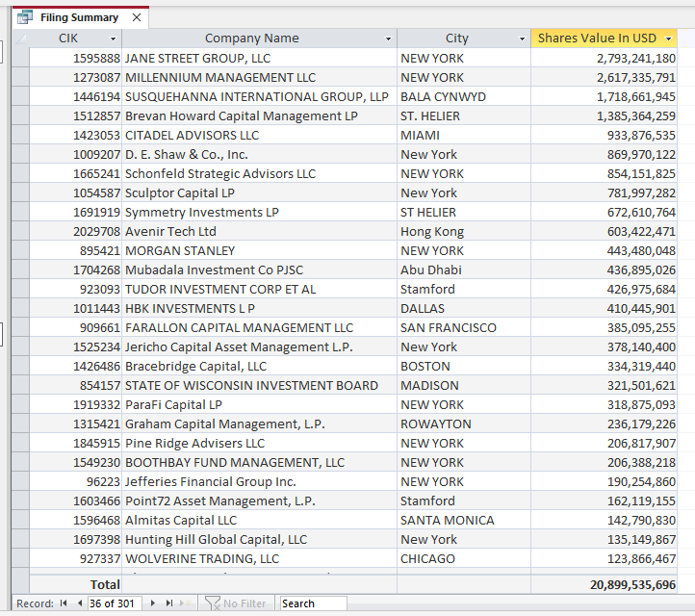
Task: Click city cell Abu Dhabi
Action: coord(464,269)
